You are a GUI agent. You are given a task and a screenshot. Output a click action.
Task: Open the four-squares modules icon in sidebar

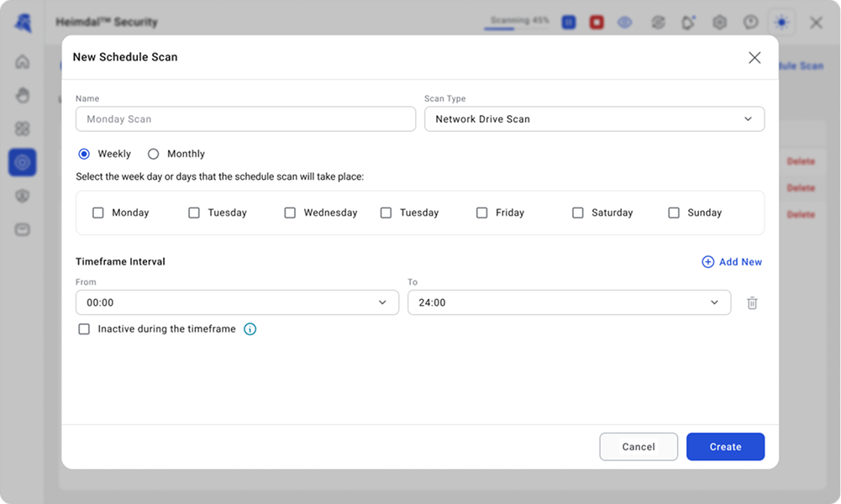[22, 129]
